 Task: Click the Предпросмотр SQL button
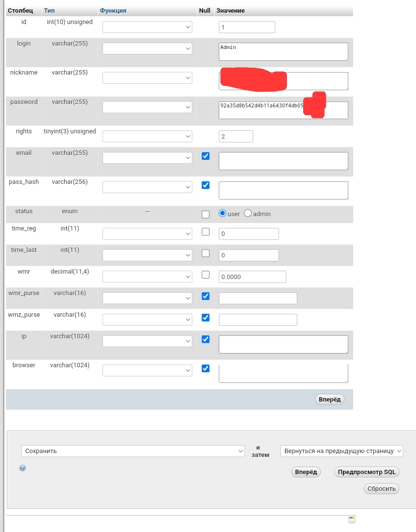366,472
